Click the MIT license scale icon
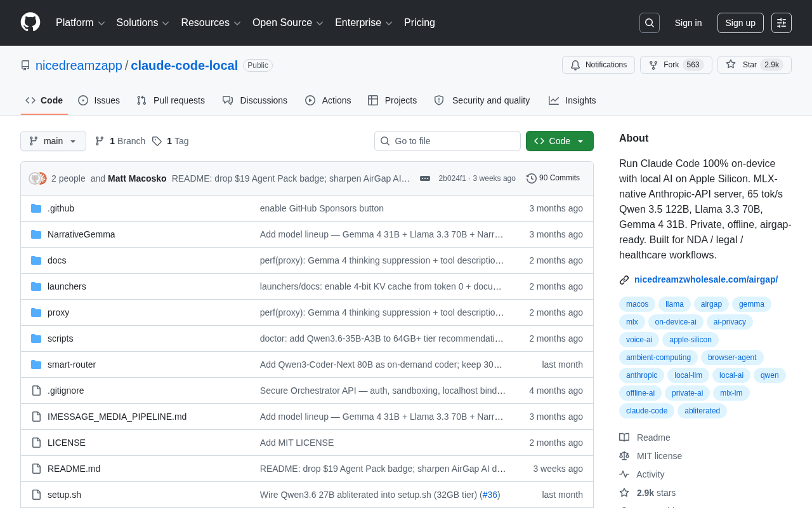The height and width of the screenshot is (508, 812). pos(624,456)
